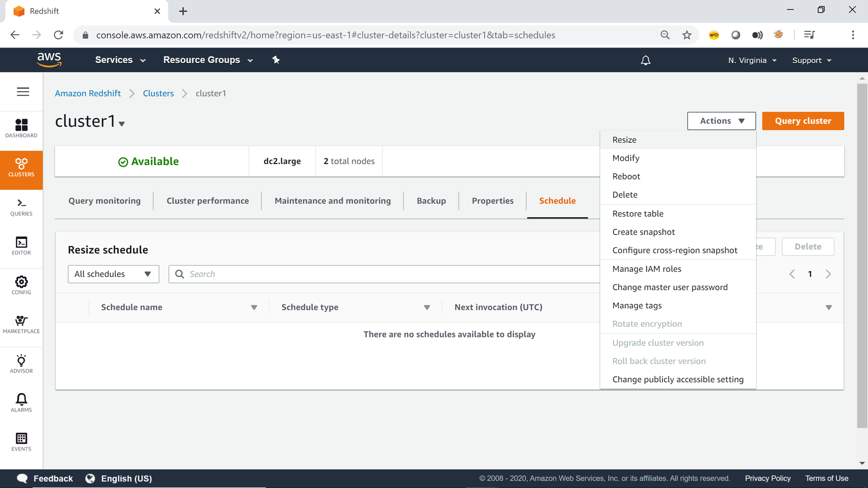Expand the All schedules dropdown

113,274
